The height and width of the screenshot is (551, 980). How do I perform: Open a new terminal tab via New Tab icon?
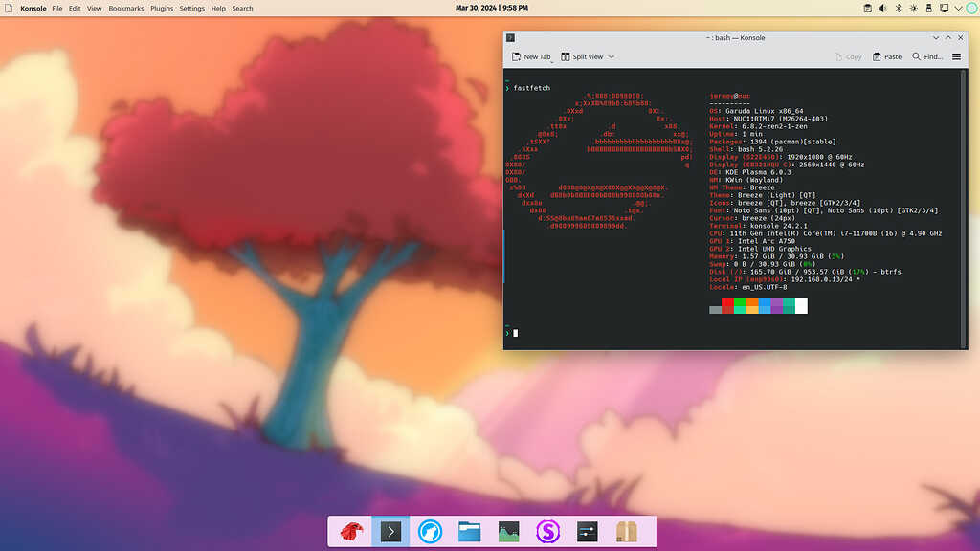point(517,56)
